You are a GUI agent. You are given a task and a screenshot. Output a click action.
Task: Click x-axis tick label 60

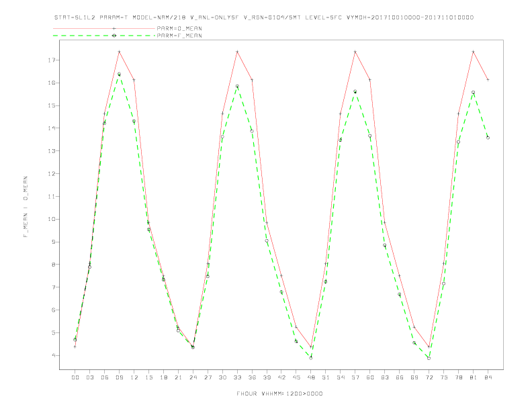[x=370, y=377]
